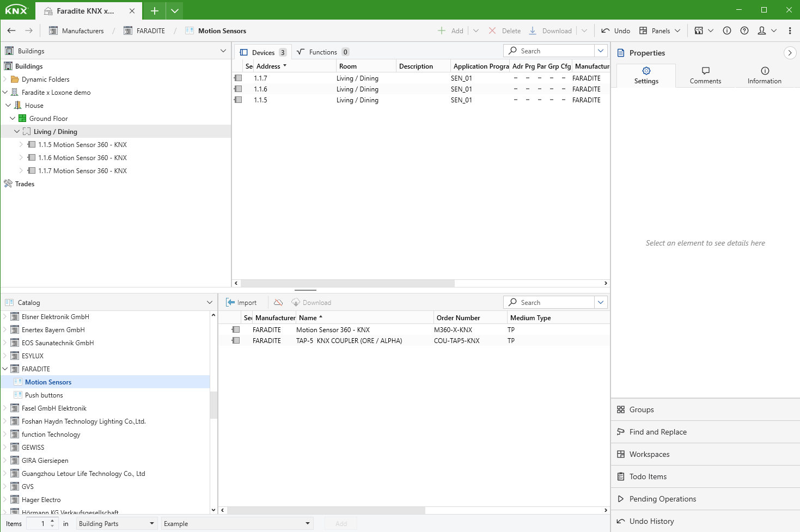Open the devices search options dropdown
This screenshot has width=800, height=532.
tap(601, 51)
